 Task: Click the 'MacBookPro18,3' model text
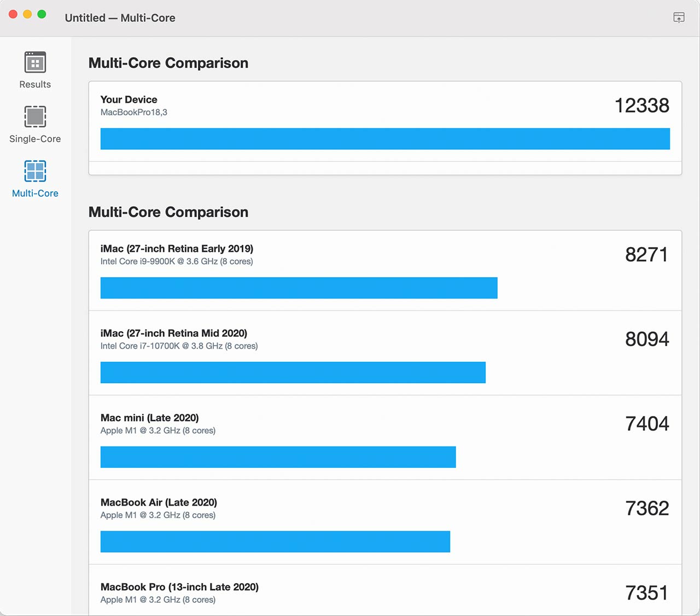[134, 112]
